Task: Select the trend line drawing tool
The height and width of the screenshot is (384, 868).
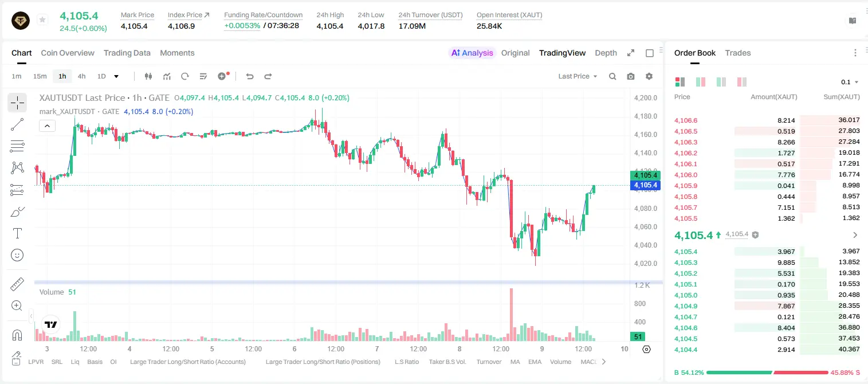Action: (17, 124)
